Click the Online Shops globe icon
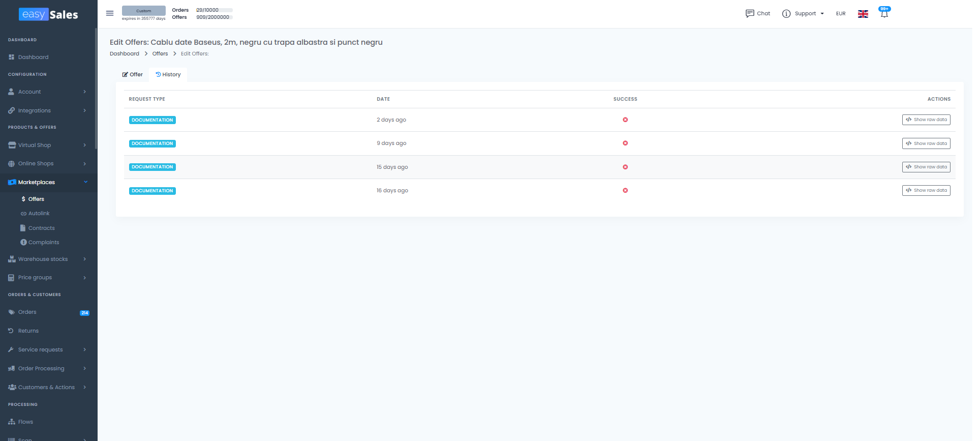The image size is (980, 441). point(11,163)
